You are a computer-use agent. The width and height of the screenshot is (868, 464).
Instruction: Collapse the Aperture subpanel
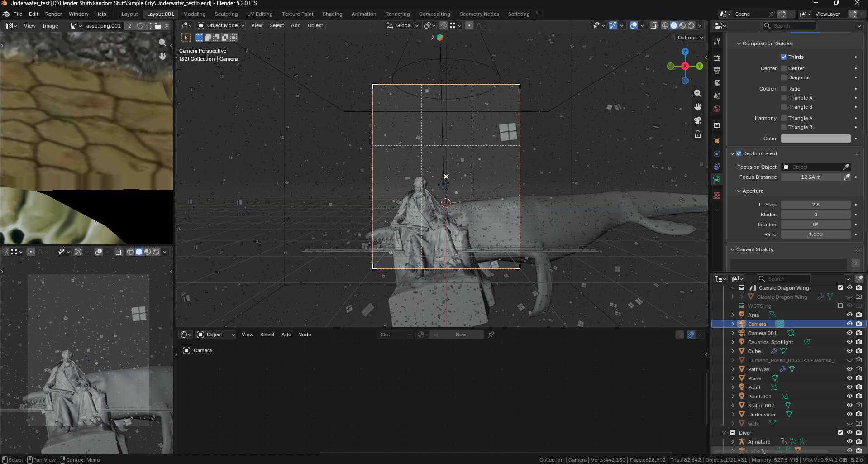[x=739, y=191]
